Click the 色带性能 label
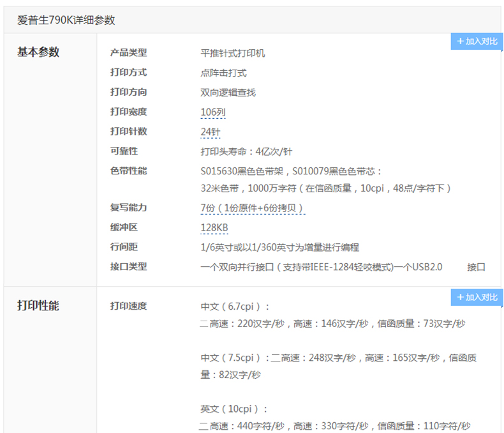This screenshot has width=504, height=433. [128, 171]
